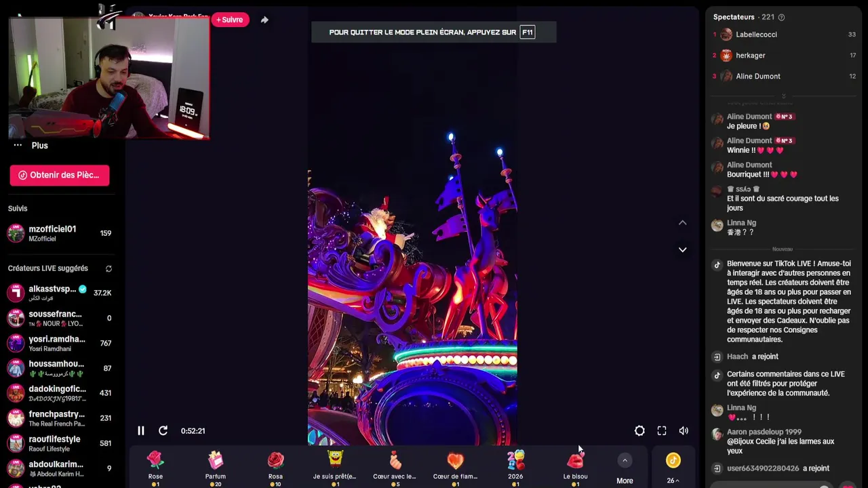
Task: Expand the viewer ranking with double chevron
Action: pos(783,96)
